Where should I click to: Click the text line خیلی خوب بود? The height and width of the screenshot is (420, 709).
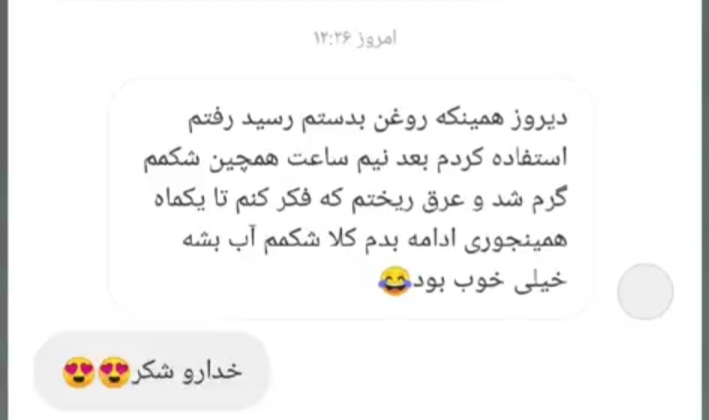point(489,280)
